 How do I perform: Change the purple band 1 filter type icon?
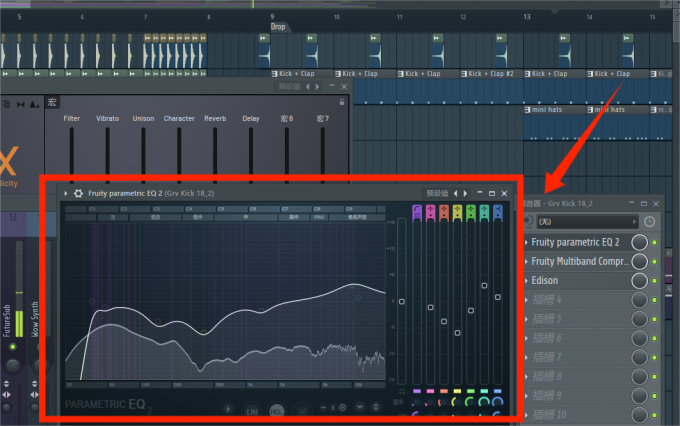pos(417,213)
